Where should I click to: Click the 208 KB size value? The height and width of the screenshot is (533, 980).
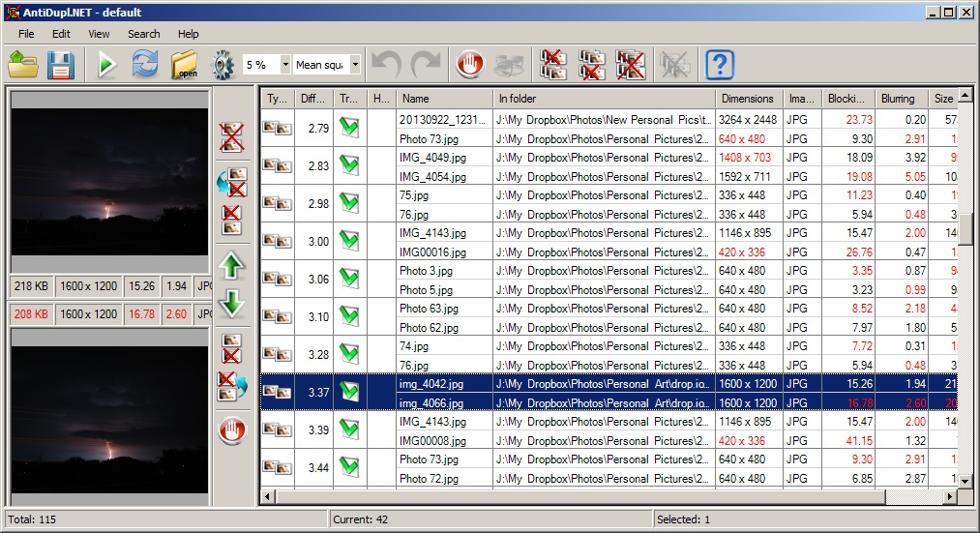[31, 313]
